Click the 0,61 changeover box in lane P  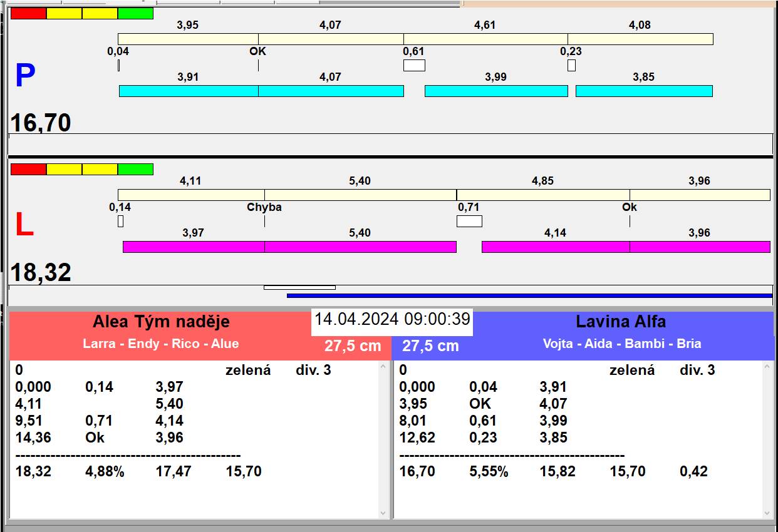414,65
